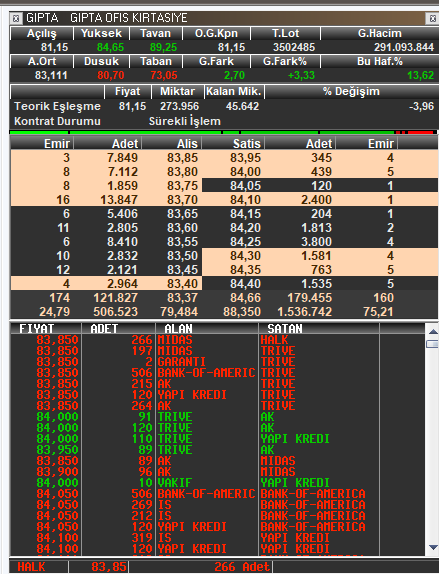
Task: Click the GIPTA window menu icon in the title bar
Action: click(16, 18)
